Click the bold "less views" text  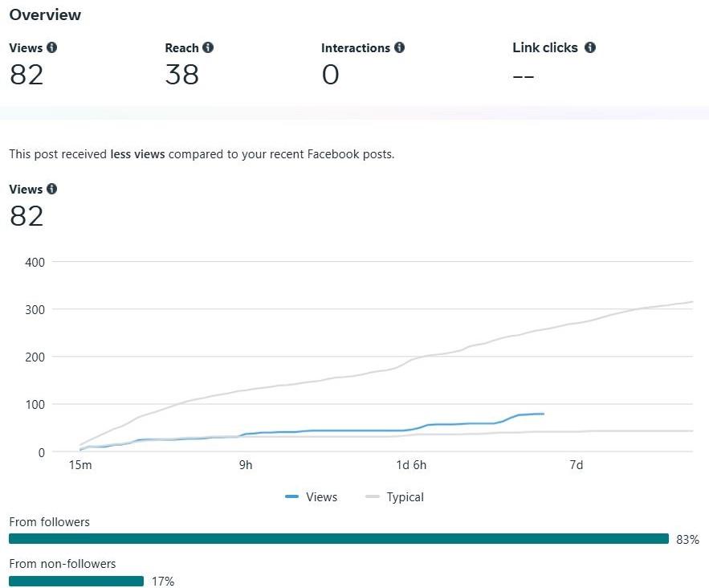(137, 154)
